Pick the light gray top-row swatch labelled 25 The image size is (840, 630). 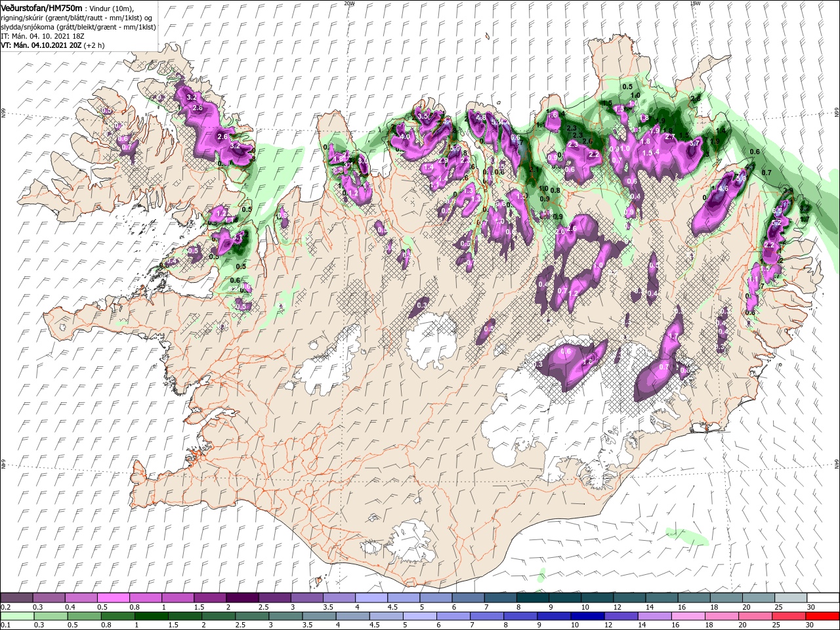tap(791, 598)
